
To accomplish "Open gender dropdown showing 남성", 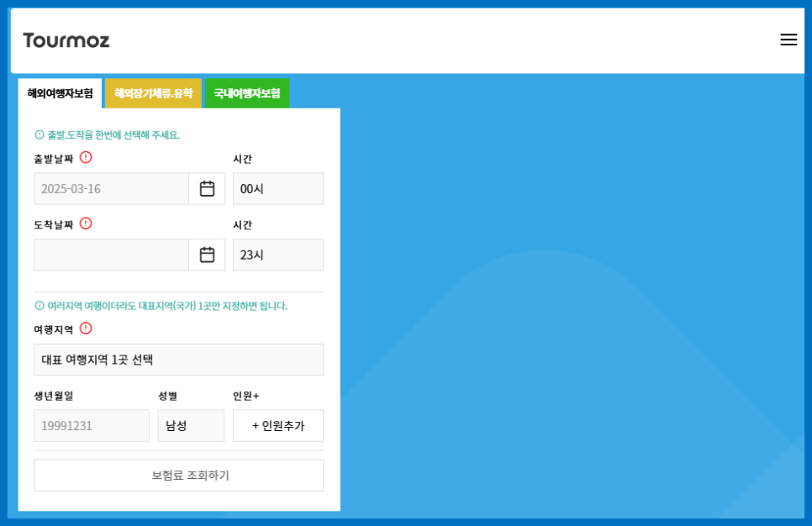I will click(191, 425).
